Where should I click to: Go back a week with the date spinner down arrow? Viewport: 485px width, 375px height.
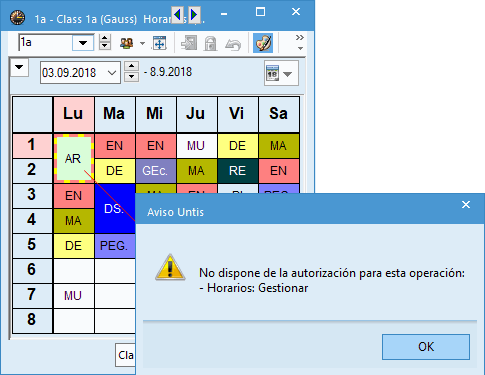click(x=132, y=77)
